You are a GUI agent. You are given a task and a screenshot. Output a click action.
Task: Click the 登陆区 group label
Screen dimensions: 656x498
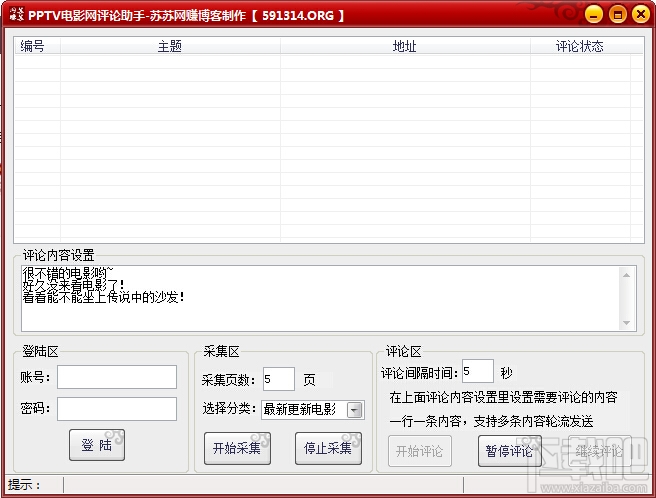(x=40, y=352)
